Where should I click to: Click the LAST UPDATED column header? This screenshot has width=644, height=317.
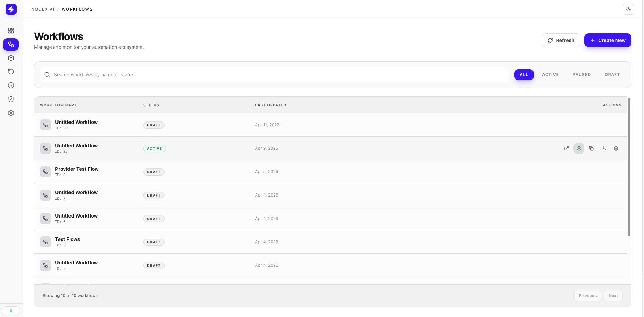(x=271, y=105)
